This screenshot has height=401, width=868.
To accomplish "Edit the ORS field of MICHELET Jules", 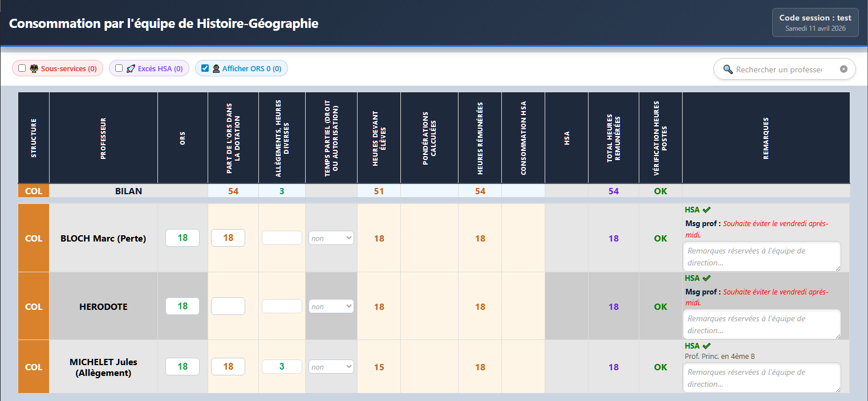I will [x=182, y=367].
